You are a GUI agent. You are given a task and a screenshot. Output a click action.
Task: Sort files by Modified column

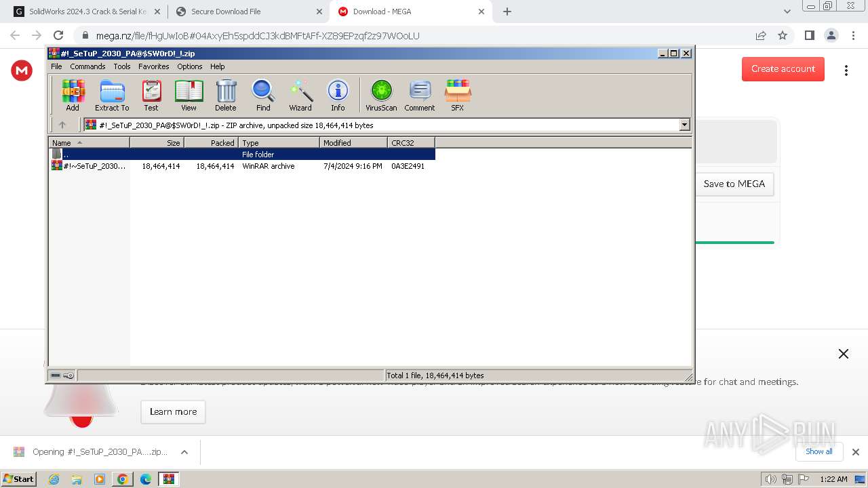coord(353,142)
